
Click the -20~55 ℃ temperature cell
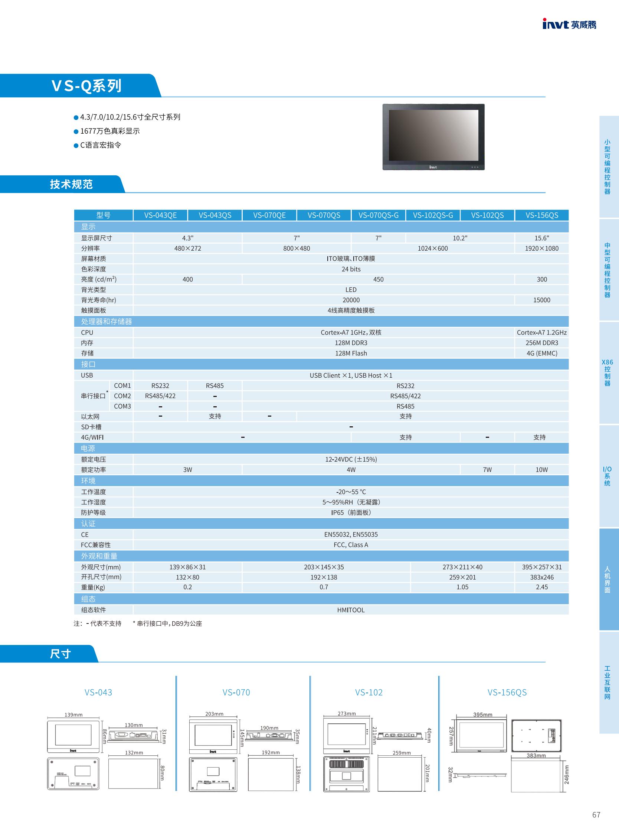(x=351, y=492)
